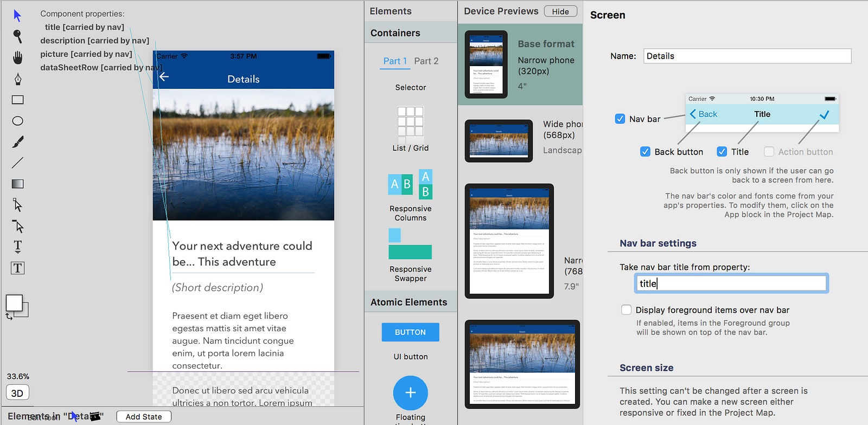
Task: Select the Wide phone landscape preview
Action: point(499,141)
